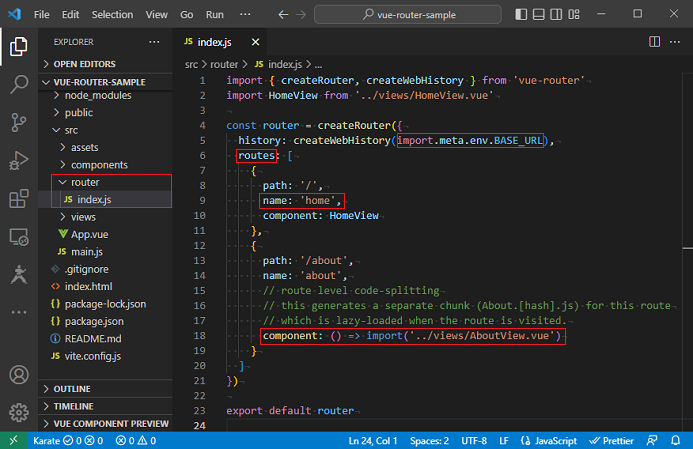
Task: Go forward with the navigation arrow
Action: pyautogui.click(x=301, y=15)
